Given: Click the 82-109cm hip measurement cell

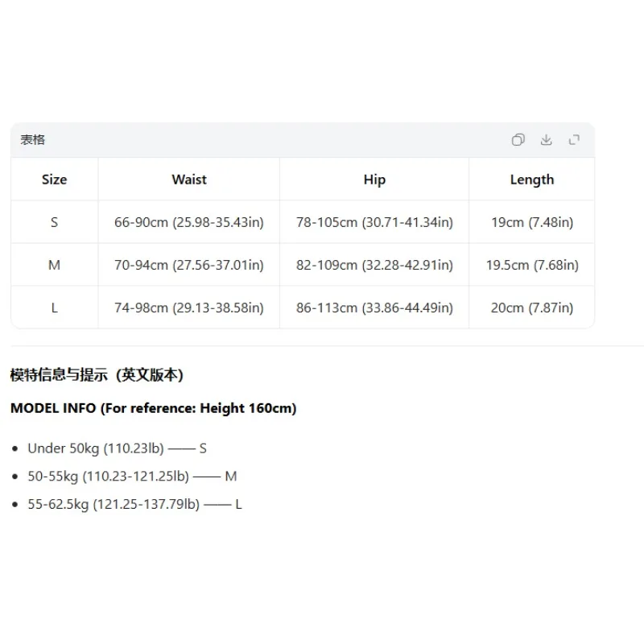Looking at the screenshot, I should [x=374, y=265].
